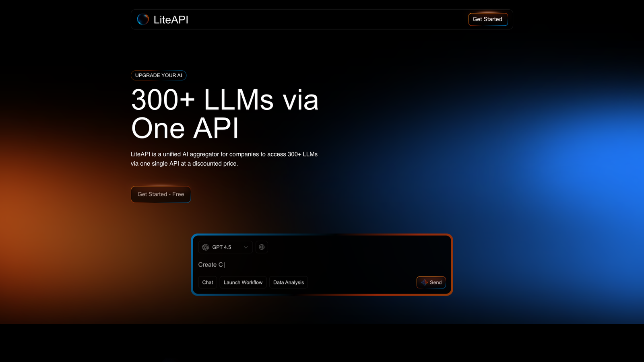
Task: Send the prompt with Send button
Action: pos(431,282)
